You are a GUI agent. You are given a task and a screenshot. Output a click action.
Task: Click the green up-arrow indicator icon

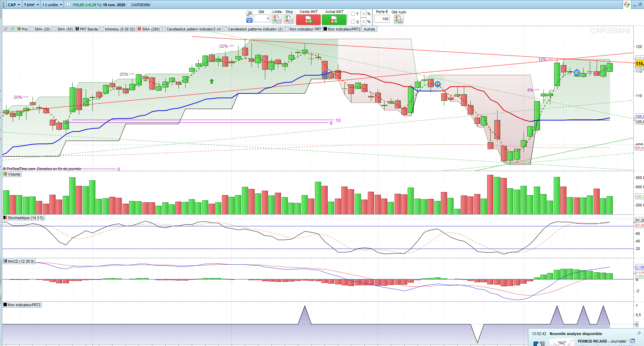pyautogui.click(x=12, y=29)
